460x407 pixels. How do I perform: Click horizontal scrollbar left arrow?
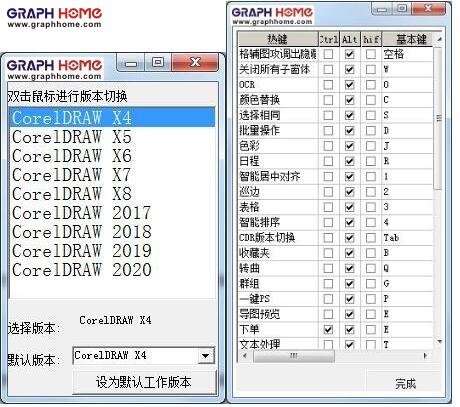point(245,356)
